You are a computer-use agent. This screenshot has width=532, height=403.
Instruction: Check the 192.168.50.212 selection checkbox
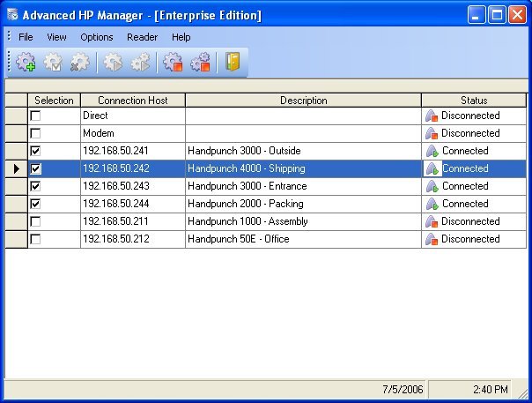(x=36, y=239)
